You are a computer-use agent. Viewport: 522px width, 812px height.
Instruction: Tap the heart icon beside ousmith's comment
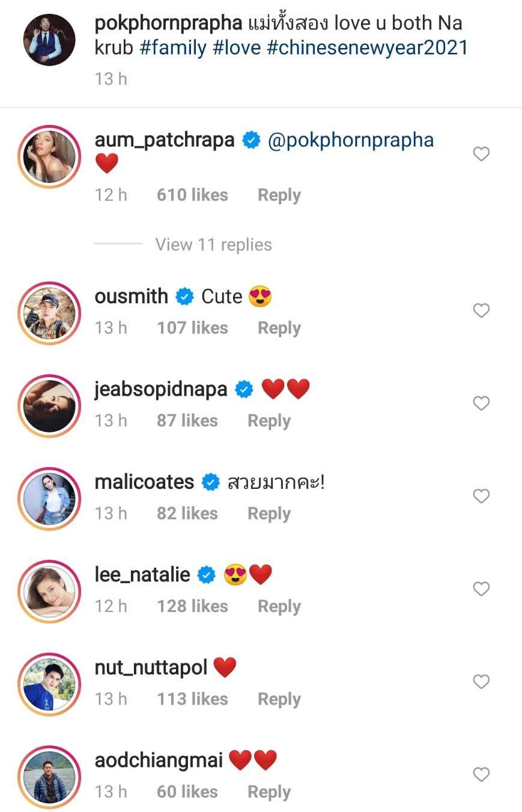click(x=481, y=311)
